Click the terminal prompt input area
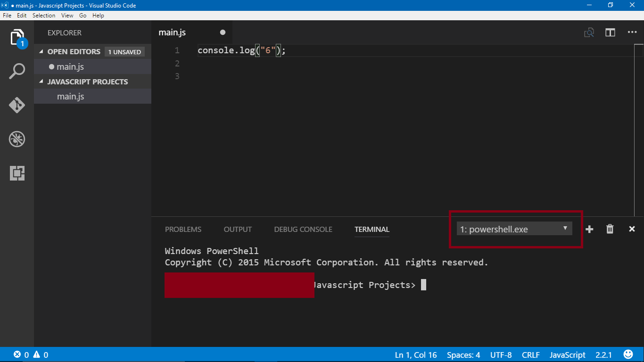 tap(423, 285)
